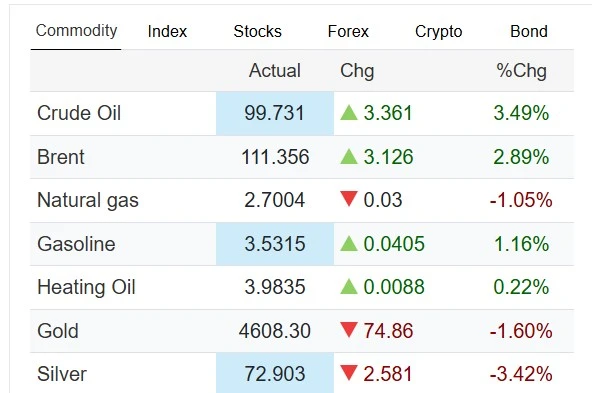
Task: Click green up arrow in Heating Oil row
Action: pyautogui.click(x=348, y=287)
